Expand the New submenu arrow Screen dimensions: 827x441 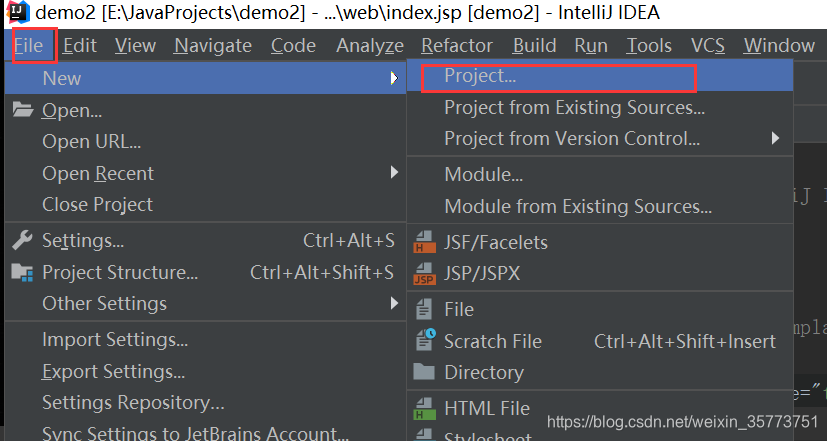click(x=394, y=79)
